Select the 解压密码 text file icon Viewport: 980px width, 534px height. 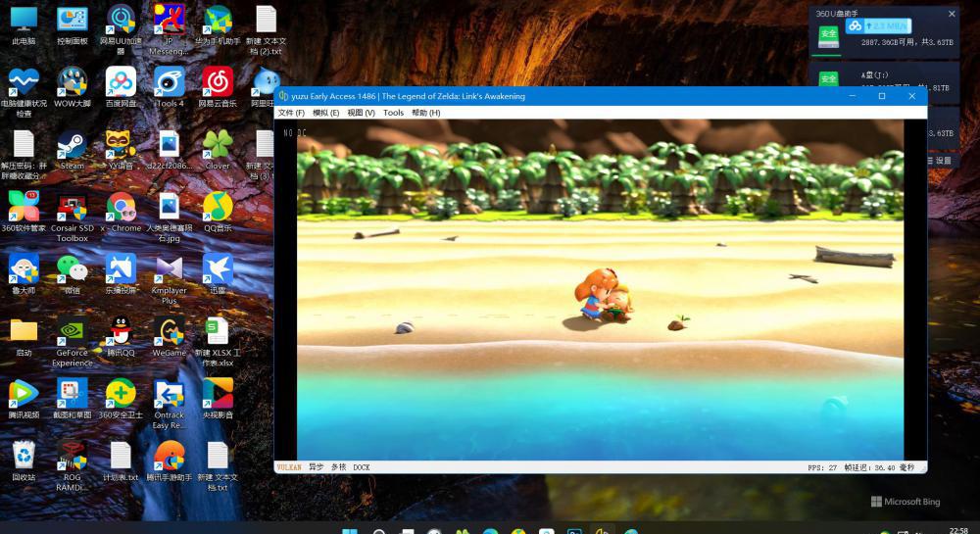[x=24, y=154]
